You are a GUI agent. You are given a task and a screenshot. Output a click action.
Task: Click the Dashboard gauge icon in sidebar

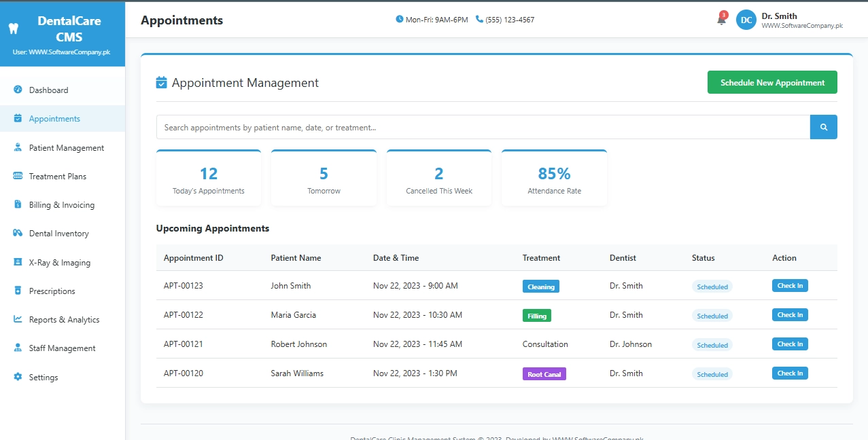coord(18,90)
